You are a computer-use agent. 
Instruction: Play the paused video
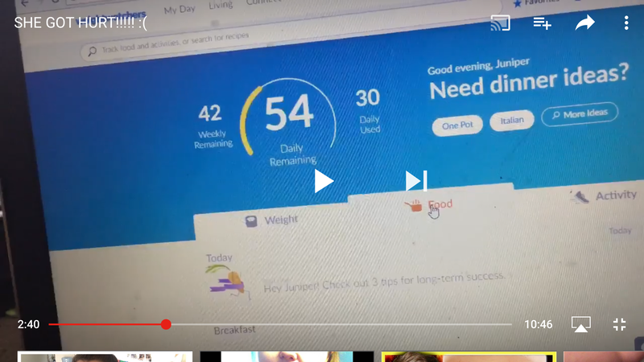[324, 181]
